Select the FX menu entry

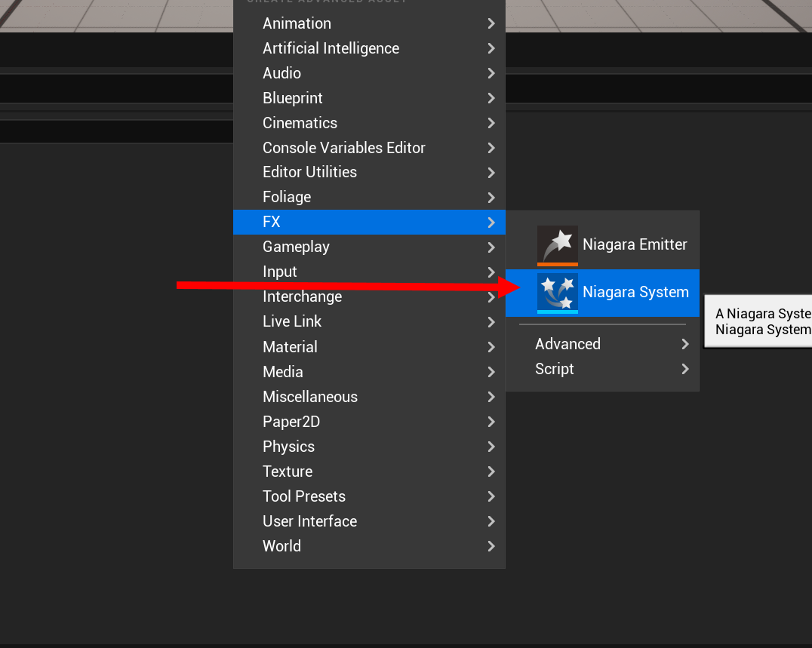pyautogui.click(x=369, y=222)
